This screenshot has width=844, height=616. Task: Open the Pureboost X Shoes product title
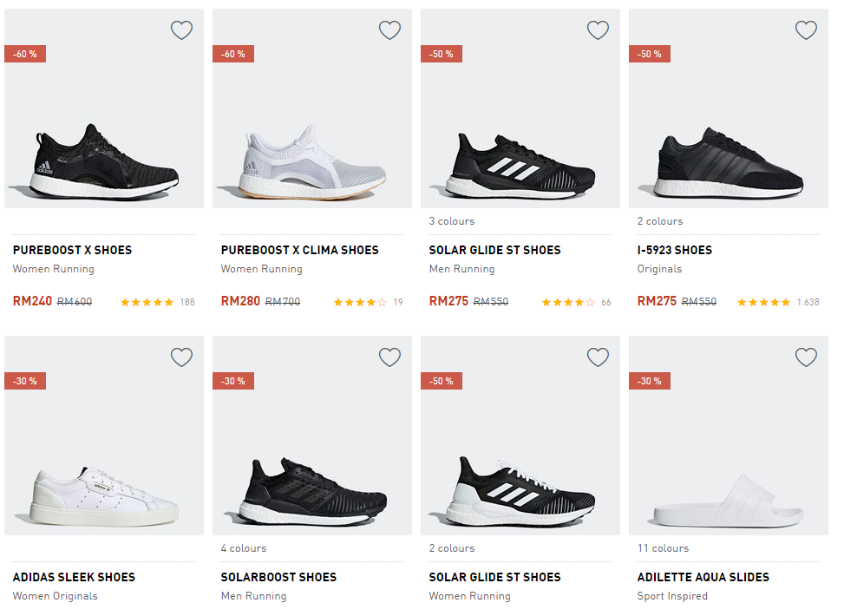(72, 250)
